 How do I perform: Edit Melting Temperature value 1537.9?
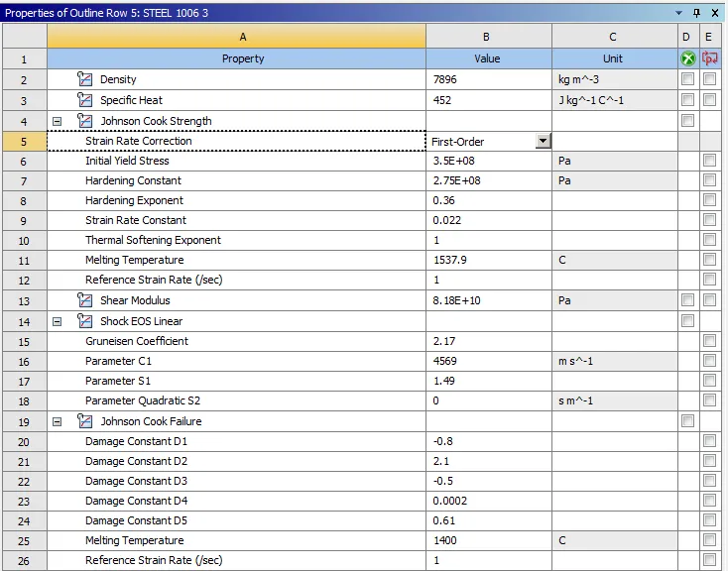489,260
